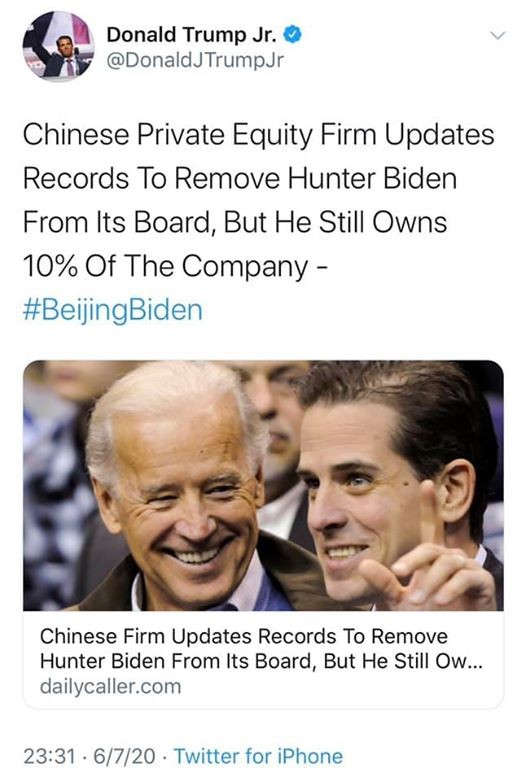
Task: Click the 6/7/20 date
Action: tap(124, 756)
